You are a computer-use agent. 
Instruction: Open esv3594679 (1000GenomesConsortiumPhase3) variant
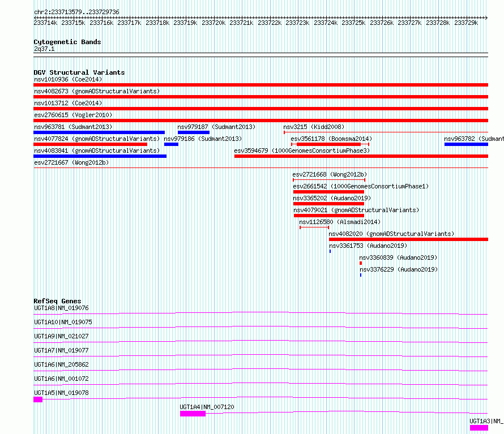(x=361, y=156)
